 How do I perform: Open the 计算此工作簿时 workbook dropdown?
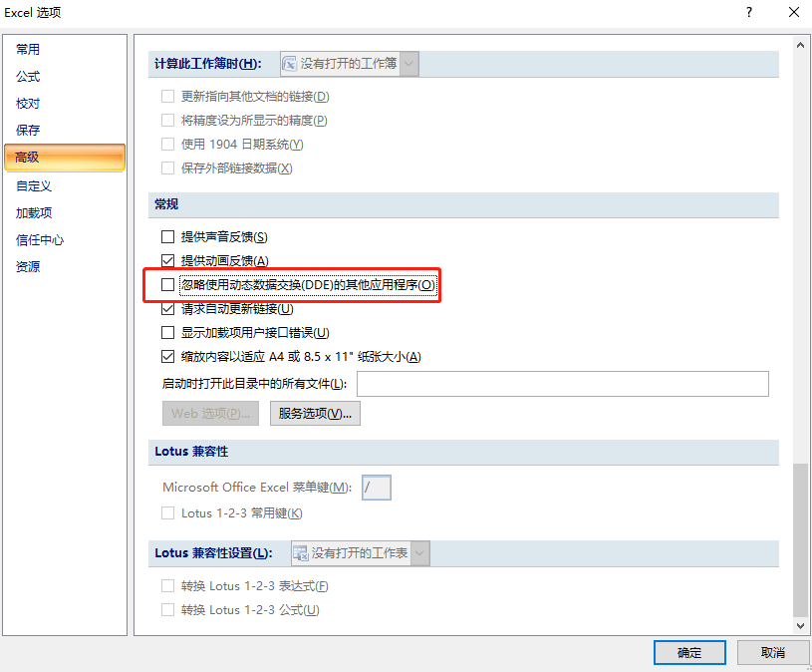349,64
